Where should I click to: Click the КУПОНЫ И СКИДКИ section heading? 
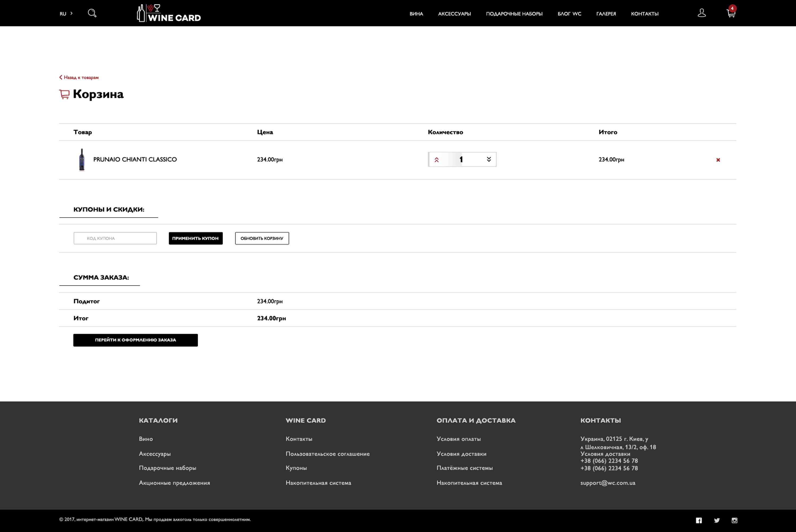[x=109, y=209]
